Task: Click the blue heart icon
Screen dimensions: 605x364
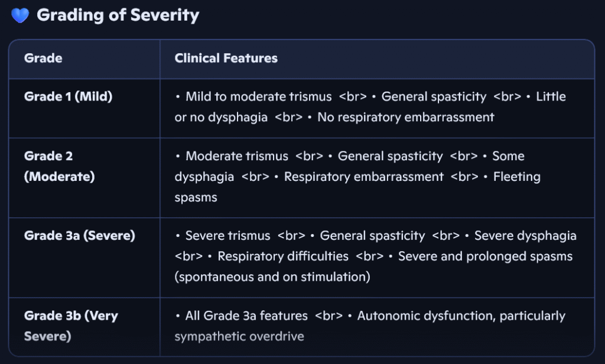Action: [x=20, y=16]
